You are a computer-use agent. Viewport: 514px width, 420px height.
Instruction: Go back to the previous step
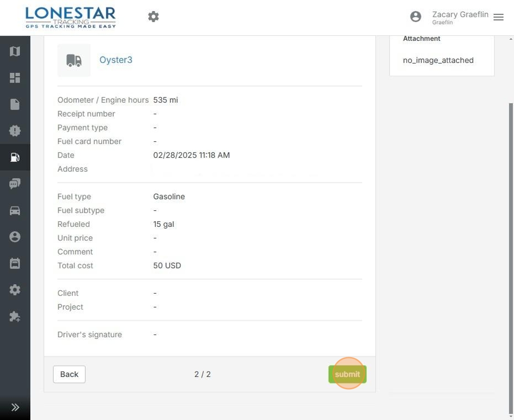pyautogui.click(x=69, y=374)
